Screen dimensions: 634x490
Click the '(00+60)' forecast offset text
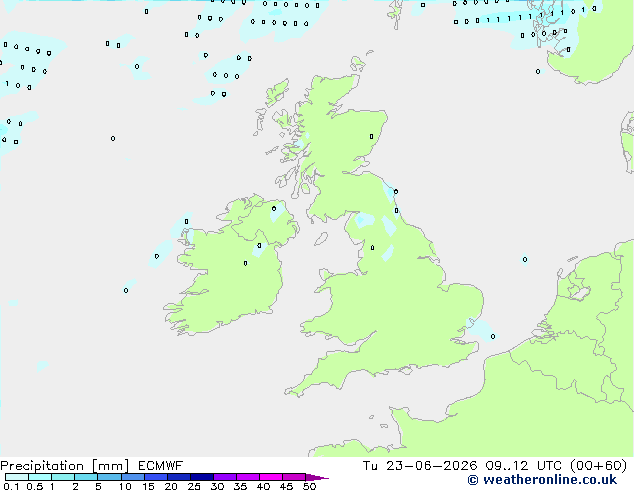coord(599,466)
